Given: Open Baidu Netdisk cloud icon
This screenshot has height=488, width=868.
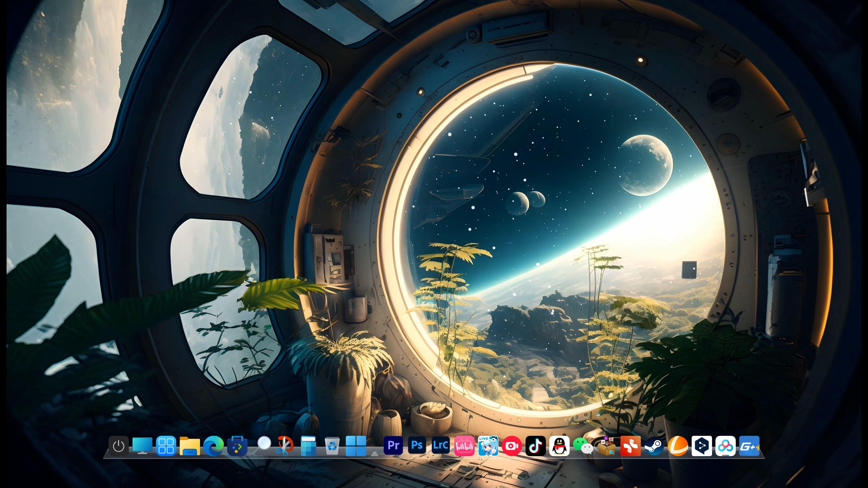Looking at the screenshot, I should [725, 446].
